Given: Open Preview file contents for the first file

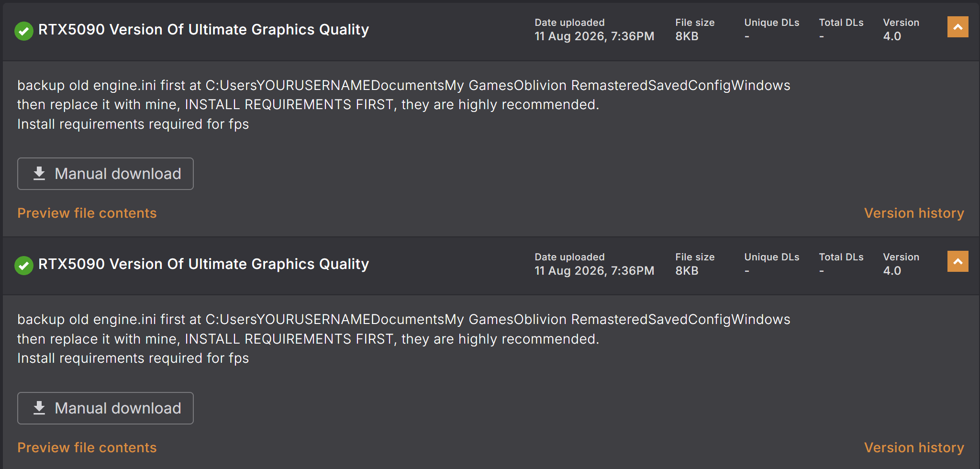Looking at the screenshot, I should [x=87, y=213].
